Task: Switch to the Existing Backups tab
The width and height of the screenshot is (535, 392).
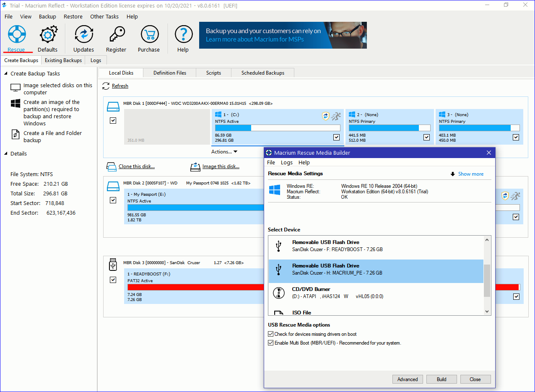Action: tap(63, 60)
